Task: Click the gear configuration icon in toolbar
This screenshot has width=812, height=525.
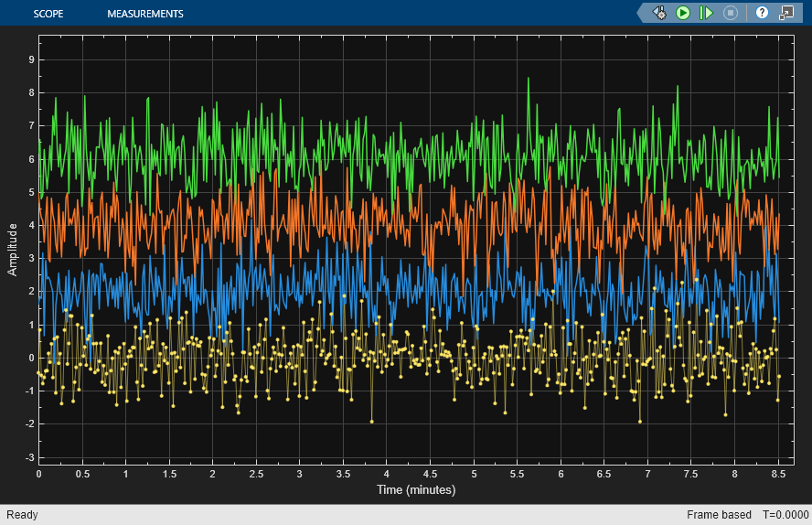Action: [659, 13]
